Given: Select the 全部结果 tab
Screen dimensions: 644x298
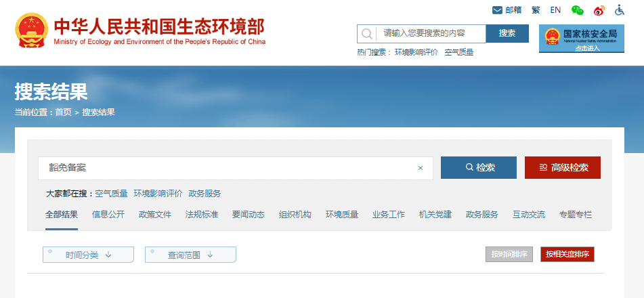Looking at the screenshot, I should click(x=62, y=215).
